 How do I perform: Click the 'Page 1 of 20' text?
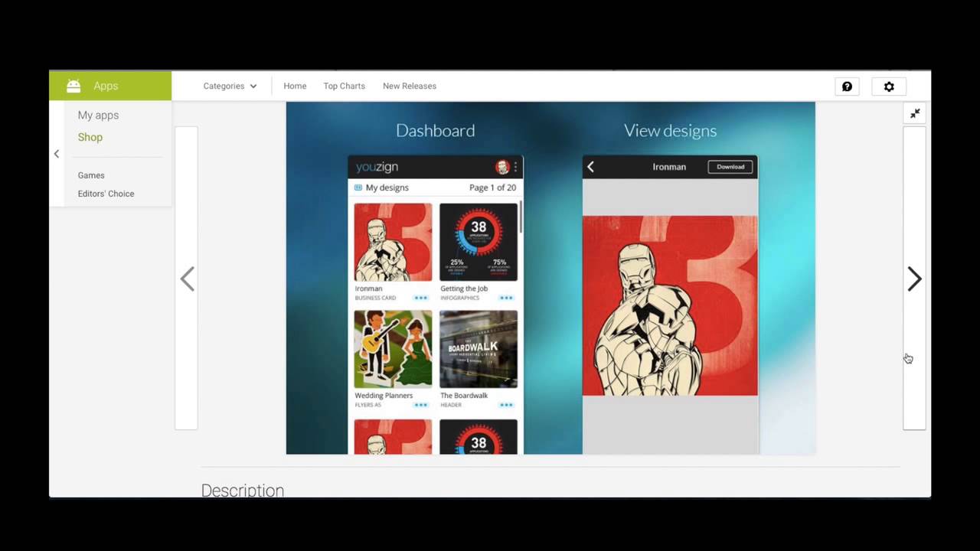[x=492, y=187]
